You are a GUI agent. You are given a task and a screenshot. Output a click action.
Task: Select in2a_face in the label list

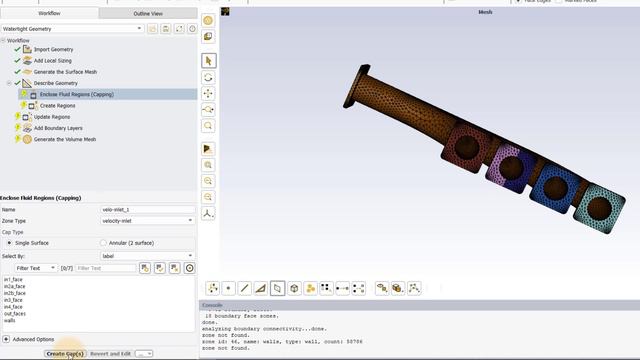14,287
